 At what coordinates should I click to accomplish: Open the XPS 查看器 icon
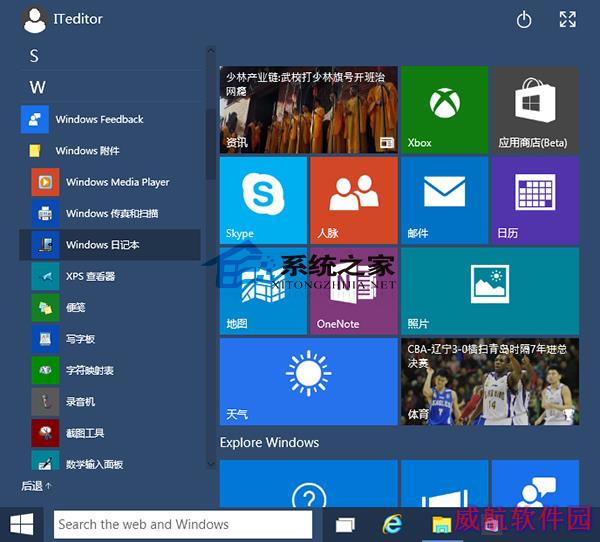pyautogui.click(x=45, y=276)
